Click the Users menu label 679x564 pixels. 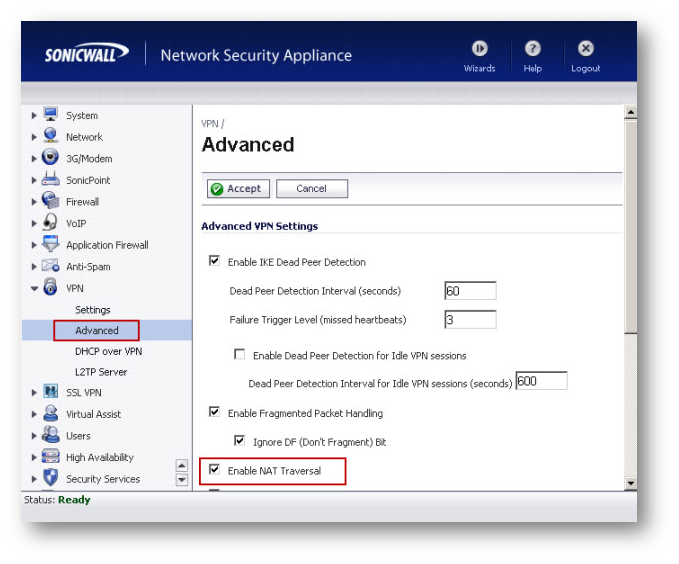click(78, 436)
